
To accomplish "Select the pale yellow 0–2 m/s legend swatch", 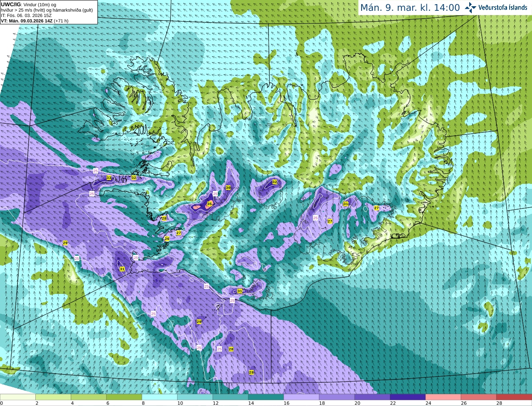I will pyautogui.click(x=18, y=397).
